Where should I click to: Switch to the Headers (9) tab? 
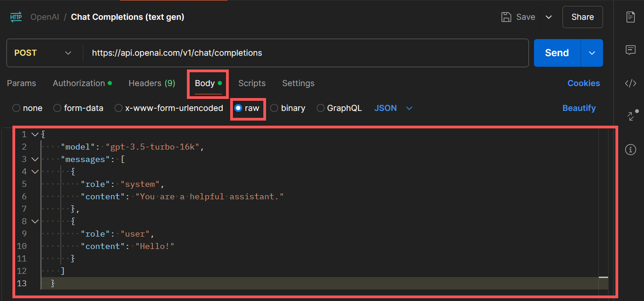[x=152, y=83]
